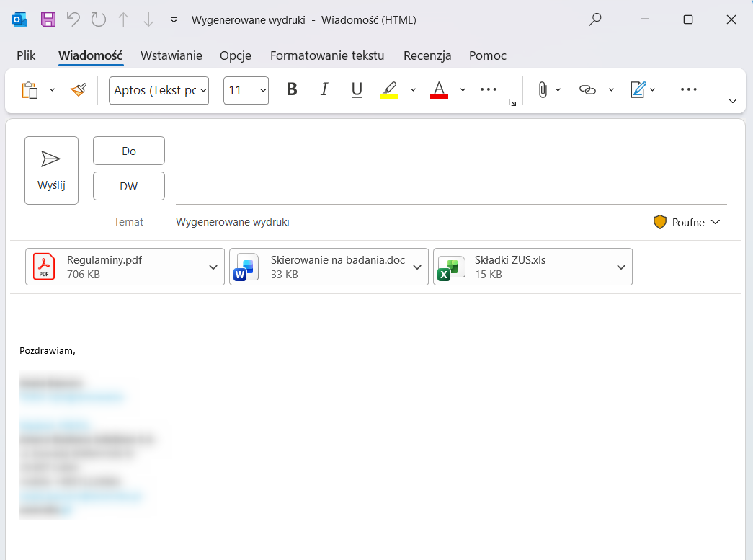Click the Do recipients button
Image resolution: width=753 pixels, height=560 pixels.
129,151
